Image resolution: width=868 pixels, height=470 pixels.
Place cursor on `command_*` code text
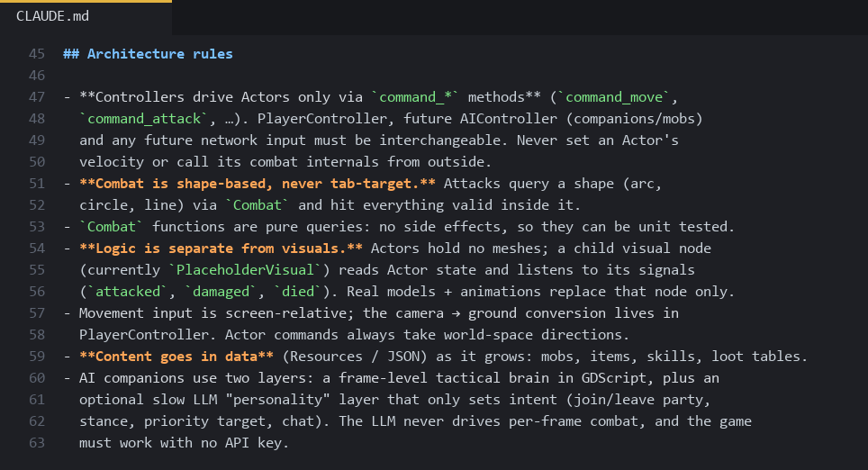pyautogui.click(x=415, y=97)
